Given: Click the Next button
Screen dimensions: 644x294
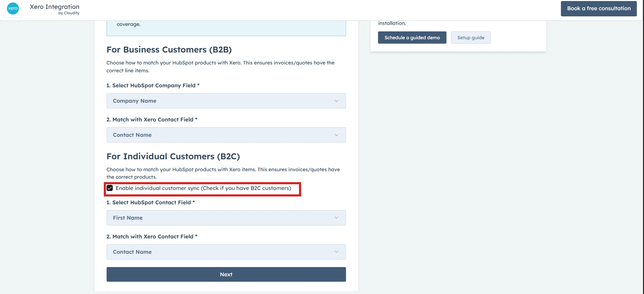Looking at the screenshot, I should coord(226,275).
